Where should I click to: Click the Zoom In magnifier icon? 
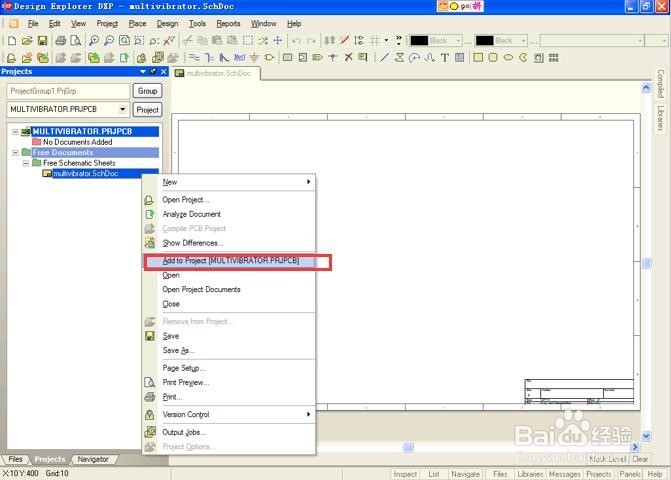94,41
